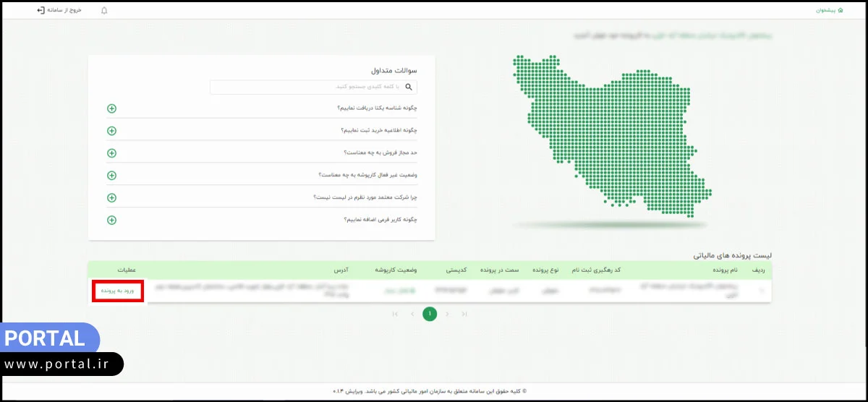Click the question text 'چگونه شناسه یکتا دریافت نماییم؟'
The height and width of the screenshot is (402, 868).
378,108
